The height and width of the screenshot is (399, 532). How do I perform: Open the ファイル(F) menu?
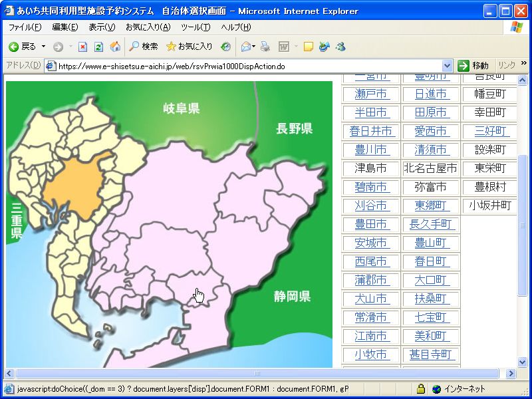25,27
